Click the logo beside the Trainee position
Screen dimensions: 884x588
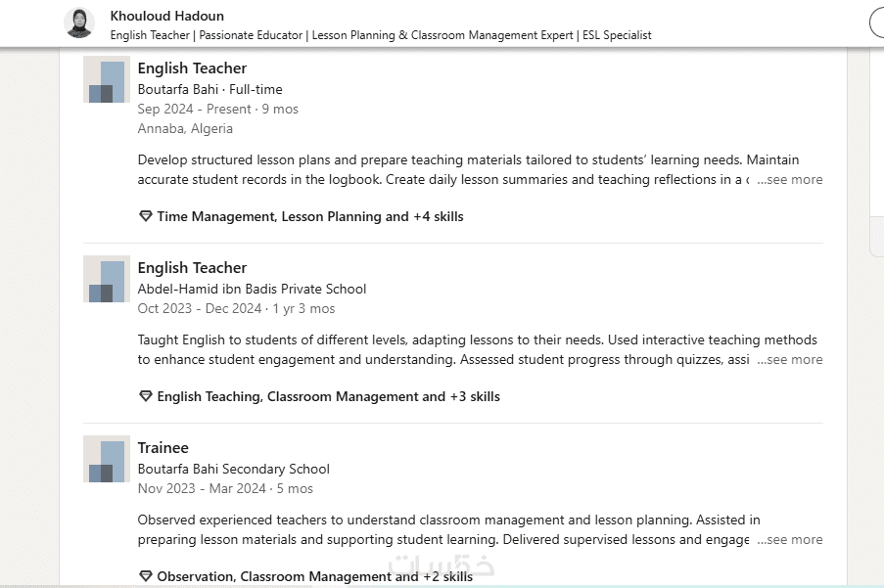(106, 460)
